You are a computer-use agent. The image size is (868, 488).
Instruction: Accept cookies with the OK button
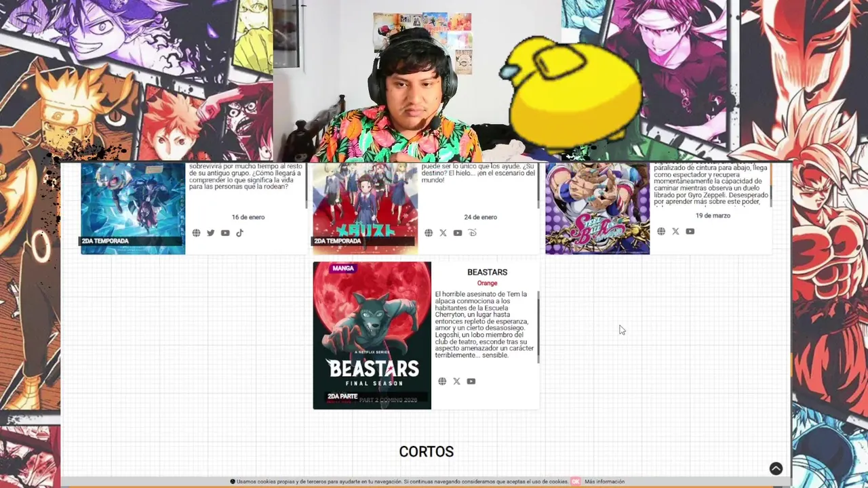point(576,481)
